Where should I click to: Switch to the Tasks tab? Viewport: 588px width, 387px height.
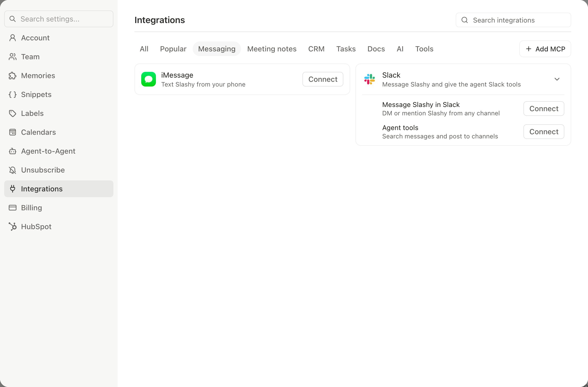(x=346, y=49)
